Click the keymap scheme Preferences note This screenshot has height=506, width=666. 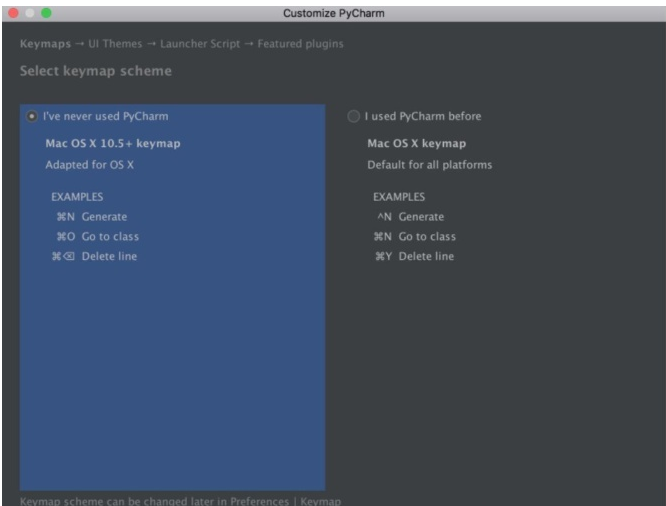pos(180,501)
